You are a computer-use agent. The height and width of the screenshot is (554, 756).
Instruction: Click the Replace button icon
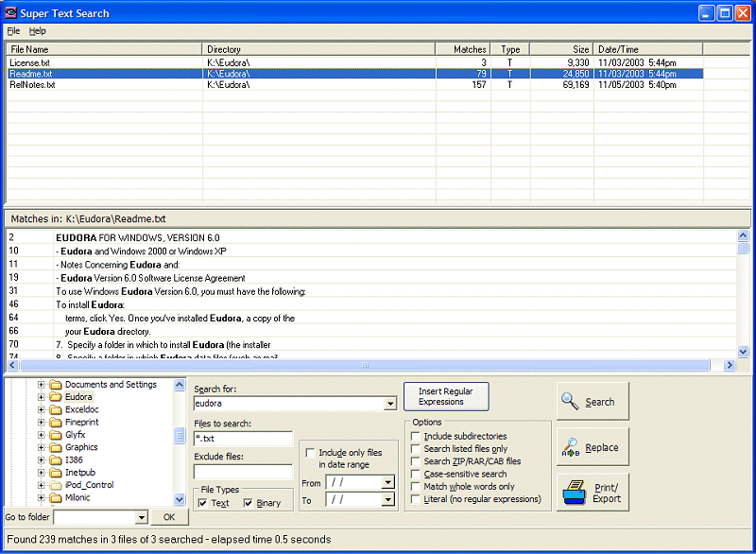(x=570, y=447)
